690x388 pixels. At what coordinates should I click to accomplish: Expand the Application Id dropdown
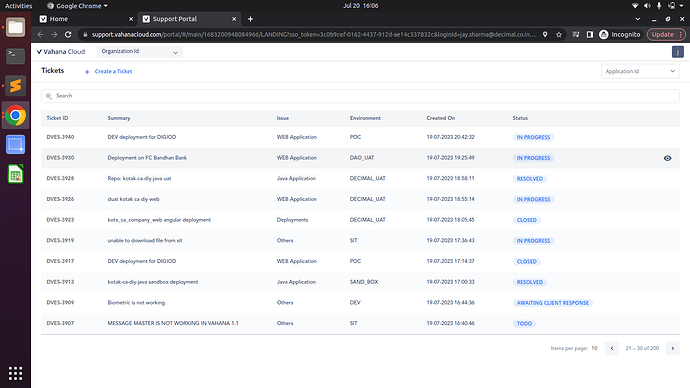[x=640, y=71]
